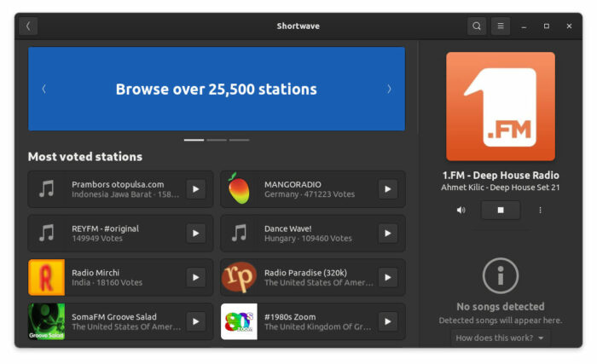This screenshot has height=364, width=597.
Task: Select first banner page indicator
Action: pos(194,140)
